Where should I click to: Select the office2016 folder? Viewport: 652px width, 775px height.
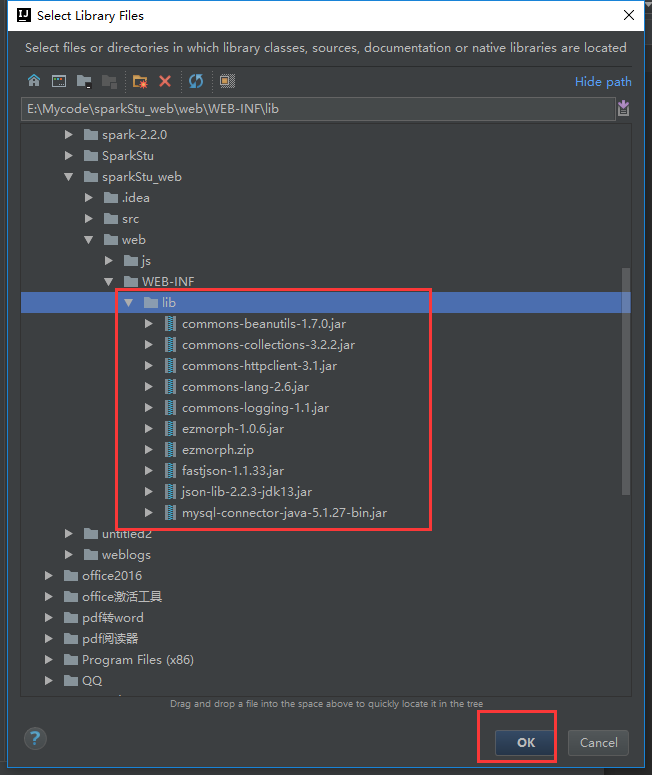(x=112, y=575)
